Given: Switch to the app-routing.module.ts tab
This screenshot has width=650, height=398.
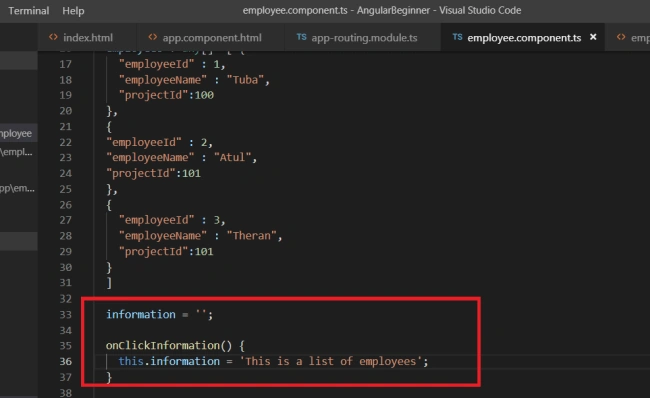Looking at the screenshot, I should [x=363, y=38].
